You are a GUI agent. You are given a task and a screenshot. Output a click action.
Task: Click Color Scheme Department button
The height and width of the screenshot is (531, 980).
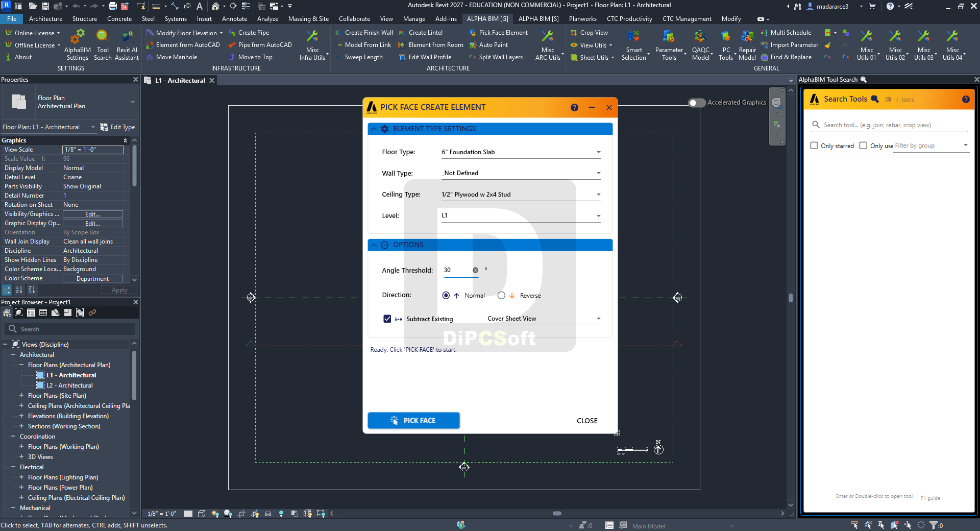click(92, 279)
